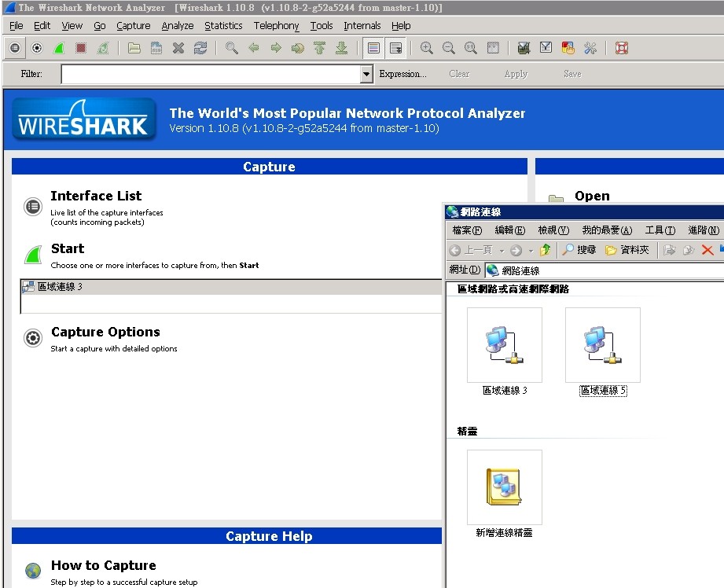Zoom in using the toolbar magnifier plus
The height and width of the screenshot is (588, 724).
point(427,48)
